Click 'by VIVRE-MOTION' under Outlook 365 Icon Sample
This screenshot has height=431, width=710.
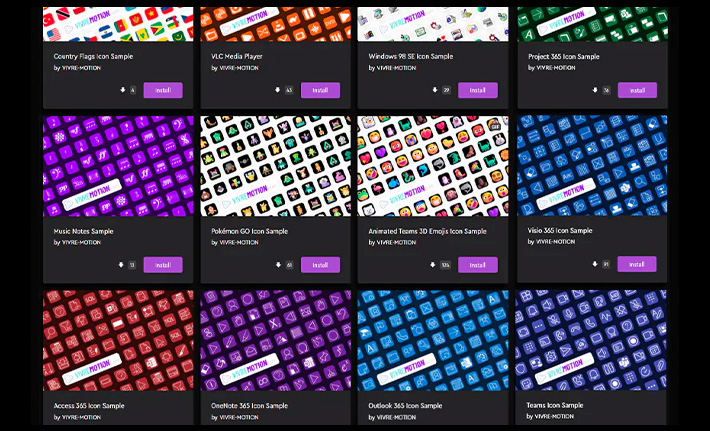coord(392,417)
